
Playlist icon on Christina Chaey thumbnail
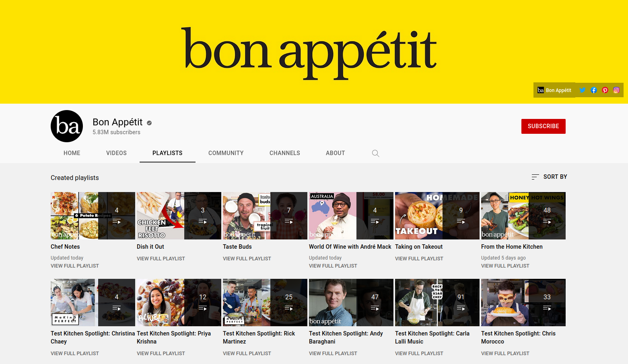117,308
